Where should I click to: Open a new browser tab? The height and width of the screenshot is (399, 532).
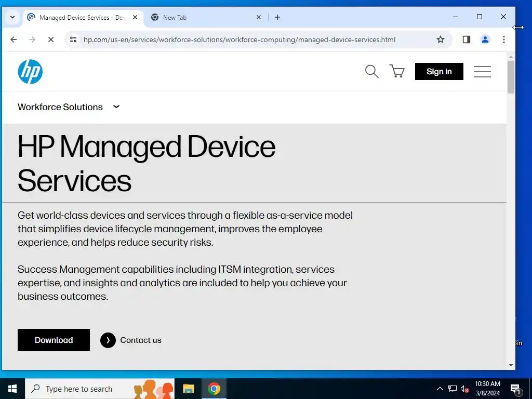(277, 17)
